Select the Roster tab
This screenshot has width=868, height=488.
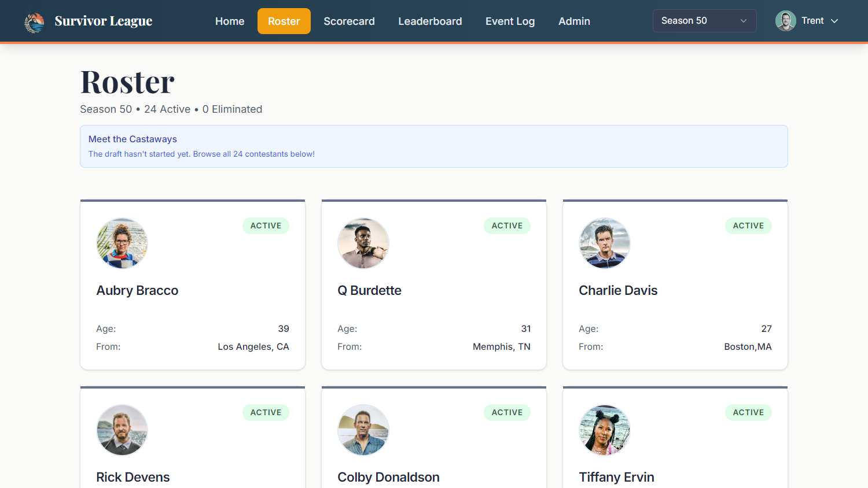click(284, 21)
